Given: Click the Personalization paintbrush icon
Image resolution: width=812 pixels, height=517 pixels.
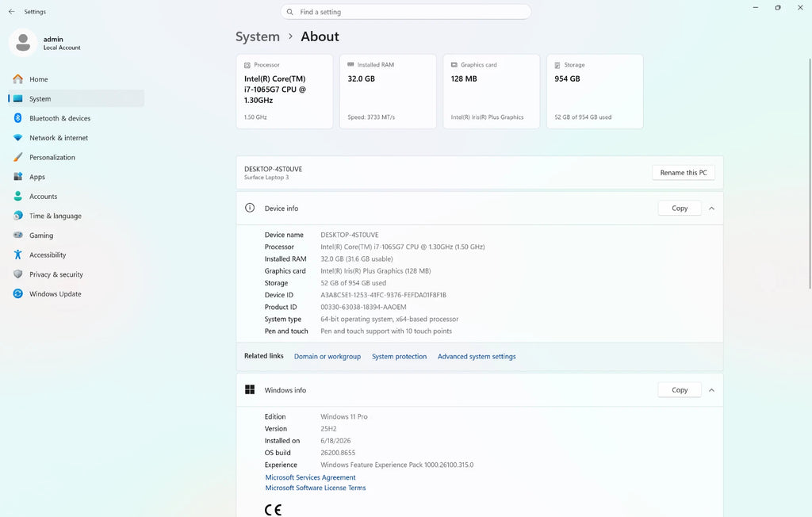Looking at the screenshot, I should [18, 157].
